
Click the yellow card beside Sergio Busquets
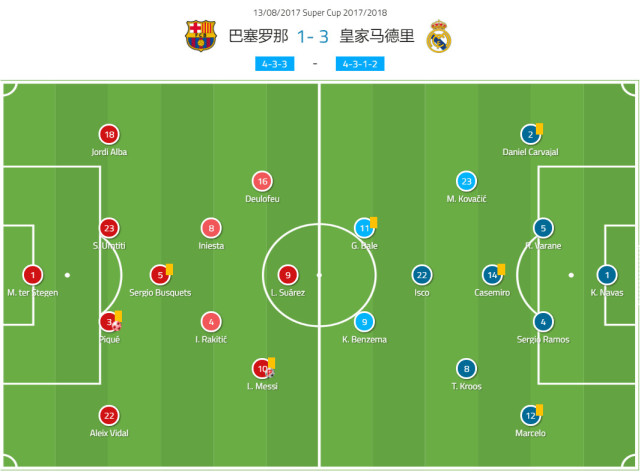pos(170,268)
